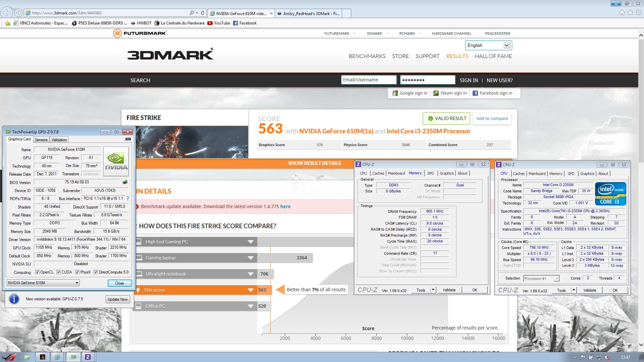Open the SPD tab in the CPU tab CPU-Z window
The image size is (644, 362).
pos(571,174)
